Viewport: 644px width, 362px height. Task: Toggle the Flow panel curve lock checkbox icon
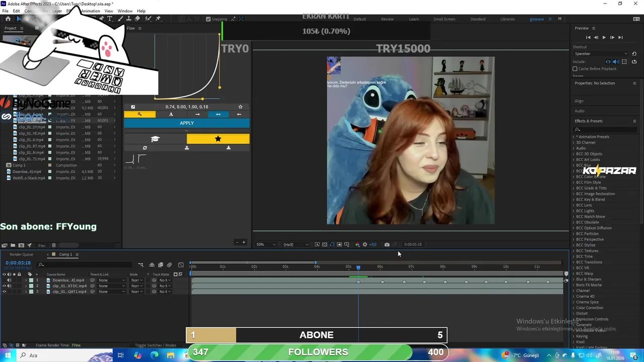[133, 107]
